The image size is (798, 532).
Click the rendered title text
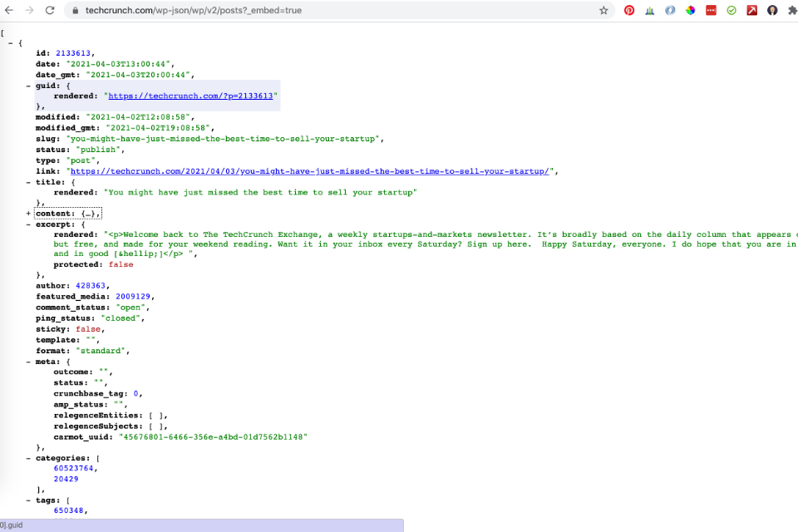260,192
